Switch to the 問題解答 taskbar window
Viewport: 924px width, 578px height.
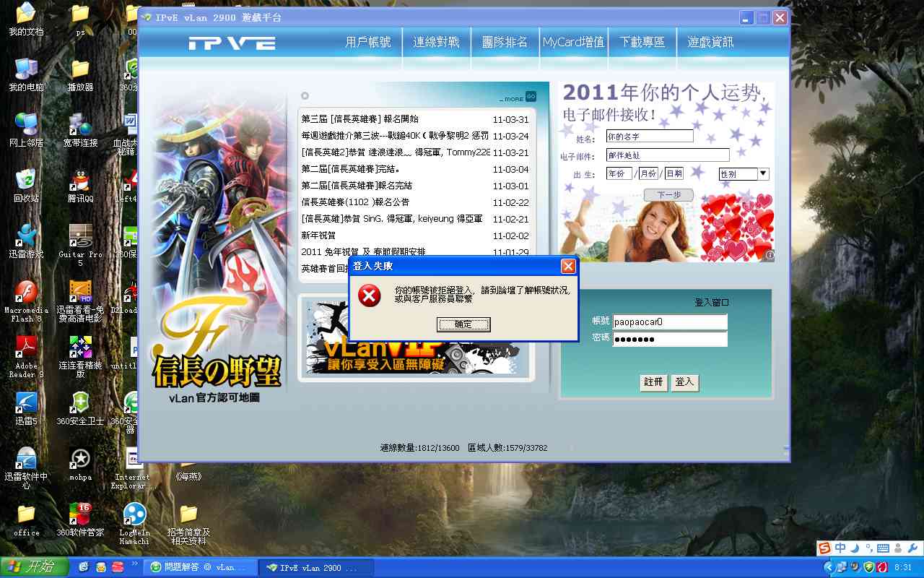[200, 567]
